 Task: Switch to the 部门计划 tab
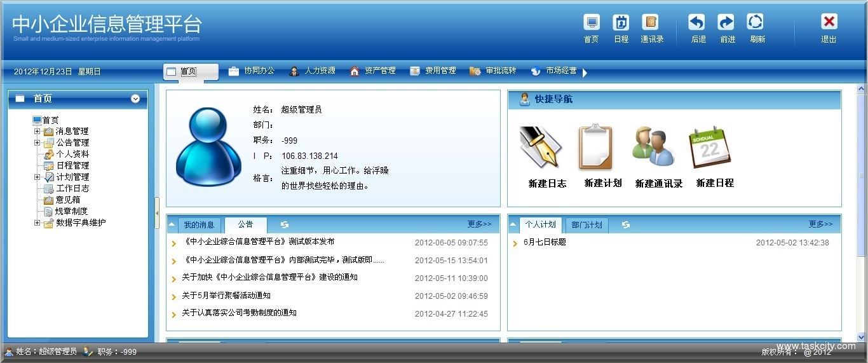point(587,225)
